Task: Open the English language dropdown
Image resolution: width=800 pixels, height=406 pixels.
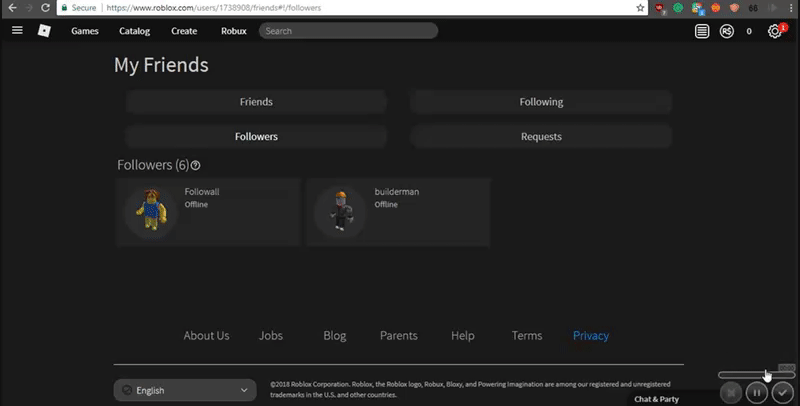Action: click(185, 390)
